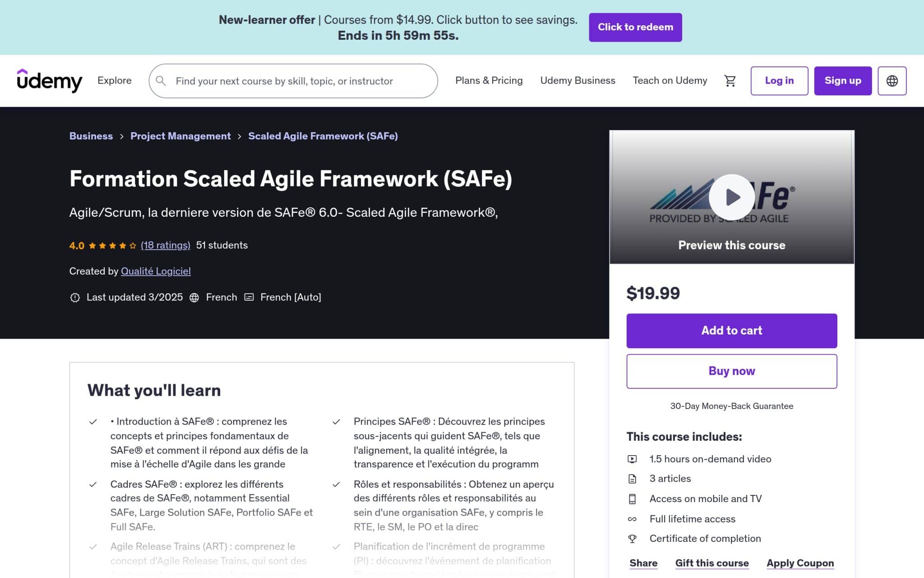The width and height of the screenshot is (924, 578).
Task: Click Gift this course
Action: click(712, 563)
